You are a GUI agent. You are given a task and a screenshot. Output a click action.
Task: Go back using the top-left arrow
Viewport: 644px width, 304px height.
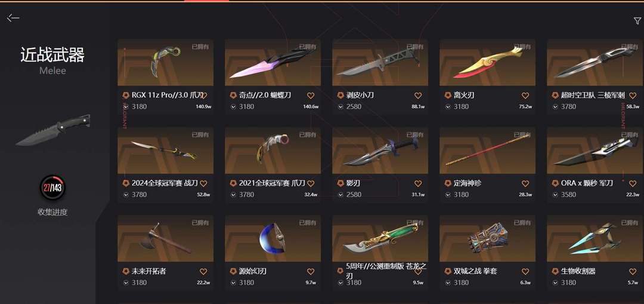tap(13, 18)
